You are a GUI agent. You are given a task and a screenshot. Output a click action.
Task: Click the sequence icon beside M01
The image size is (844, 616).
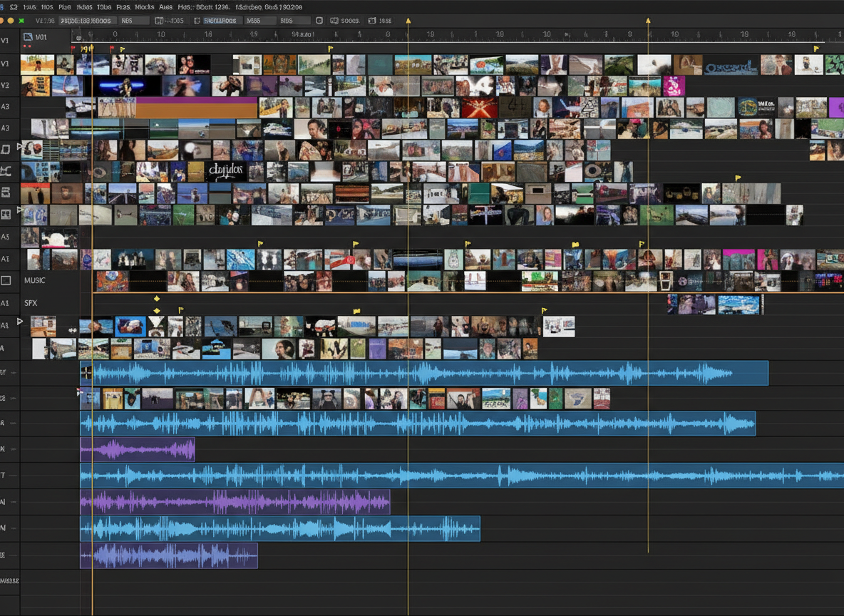pos(28,36)
